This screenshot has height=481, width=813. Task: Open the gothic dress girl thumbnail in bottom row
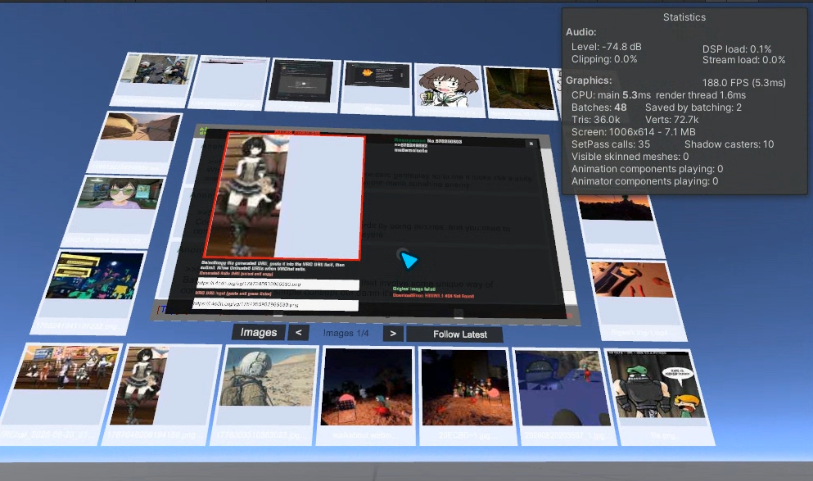162,395
